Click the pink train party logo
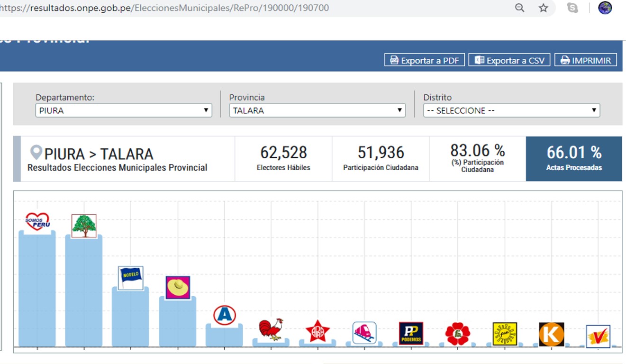 coord(364,333)
